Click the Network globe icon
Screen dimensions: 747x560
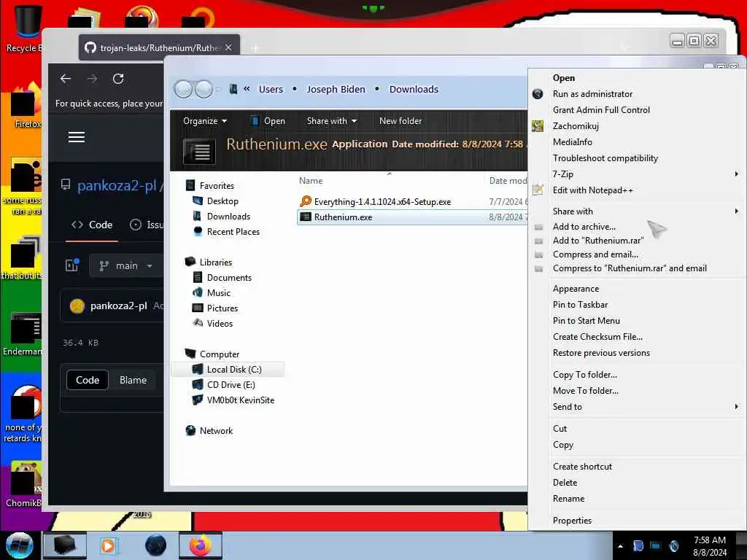[190, 430]
